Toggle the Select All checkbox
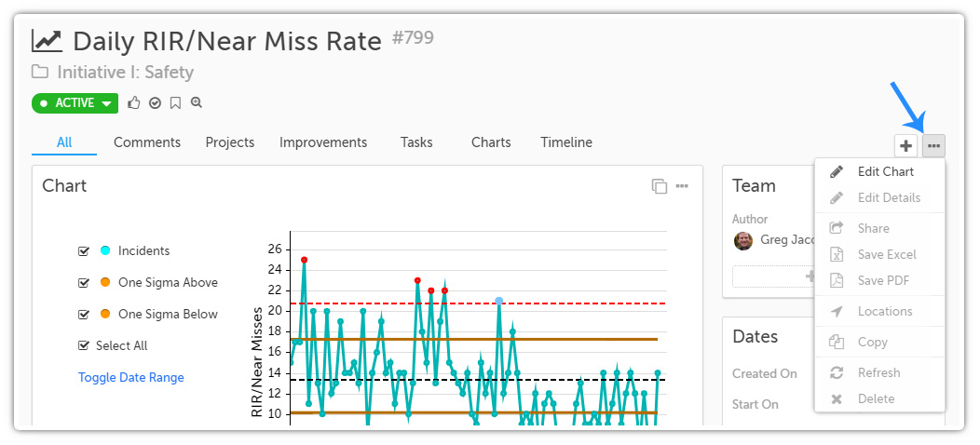This screenshot has width=980, height=445. coord(83,346)
